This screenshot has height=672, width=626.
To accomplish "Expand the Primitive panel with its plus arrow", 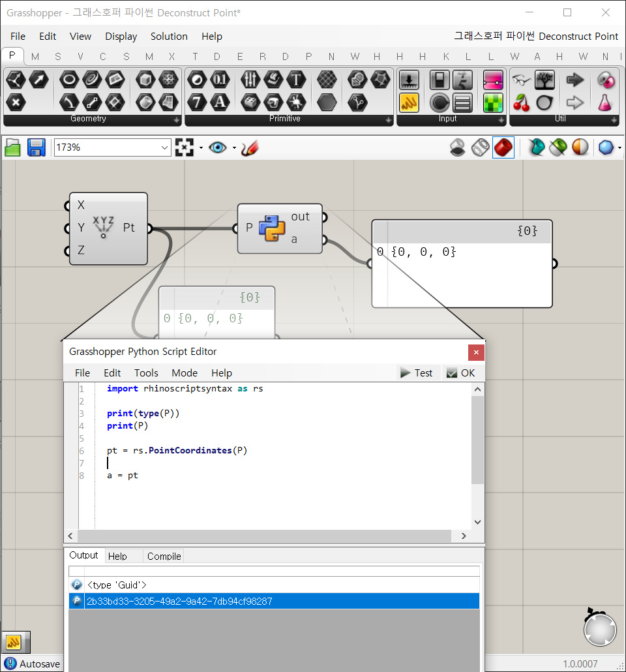I will [x=388, y=121].
